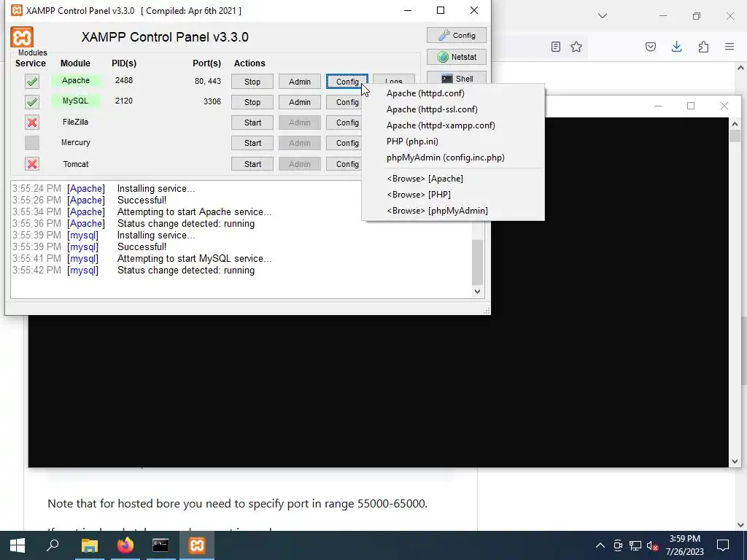Select <Browse> [phpMyAdmin] menu entry

[x=453, y=211]
